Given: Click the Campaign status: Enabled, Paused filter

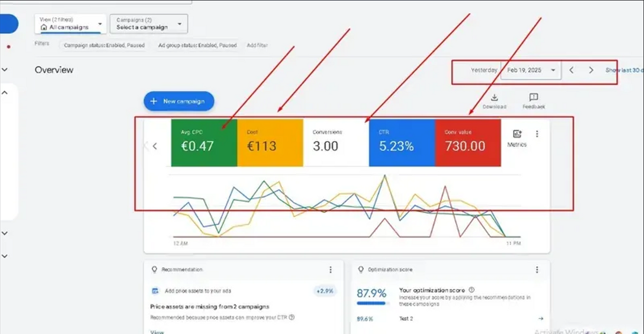Looking at the screenshot, I should click(104, 46).
